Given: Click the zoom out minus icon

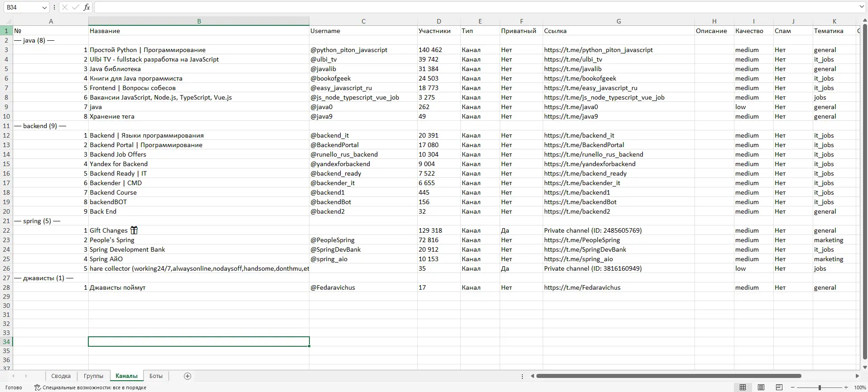Looking at the screenshot, I should click(792, 387).
